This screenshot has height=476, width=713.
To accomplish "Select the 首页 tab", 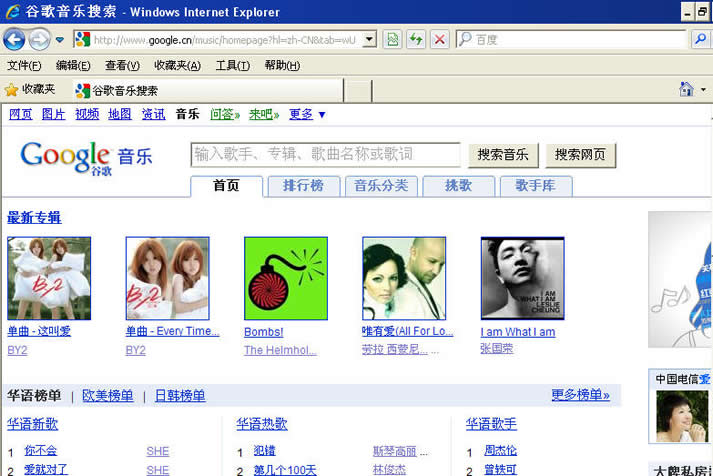I will pos(226,186).
